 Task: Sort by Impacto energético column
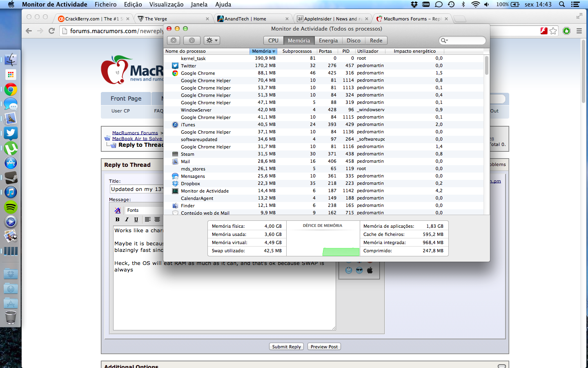click(x=414, y=51)
